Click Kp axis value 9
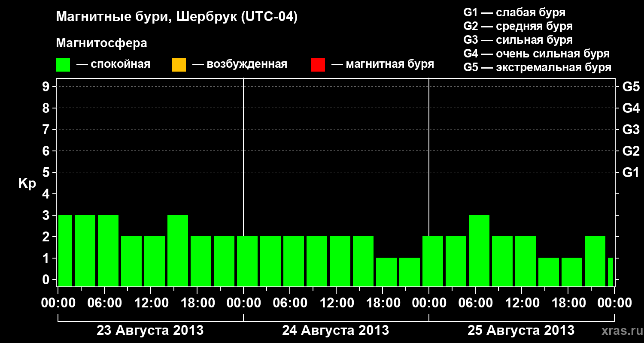This screenshot has height=343, width=644. 47,87
